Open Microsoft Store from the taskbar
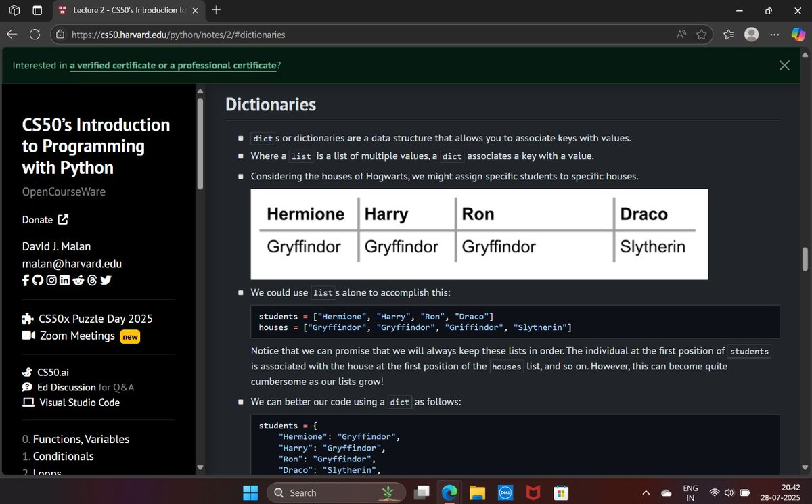The width and height of the screenshot is (812, 504). (560, 492)
